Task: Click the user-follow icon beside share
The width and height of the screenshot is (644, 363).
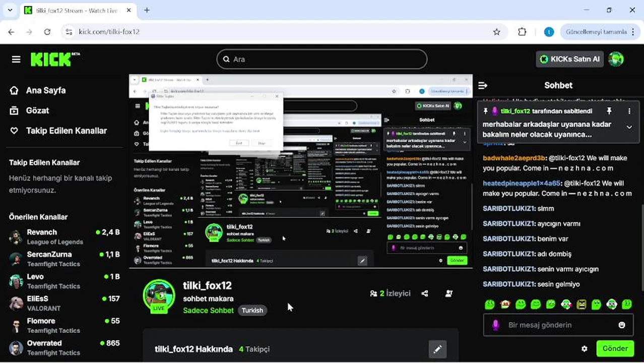Action: click(x=449, y=293)
